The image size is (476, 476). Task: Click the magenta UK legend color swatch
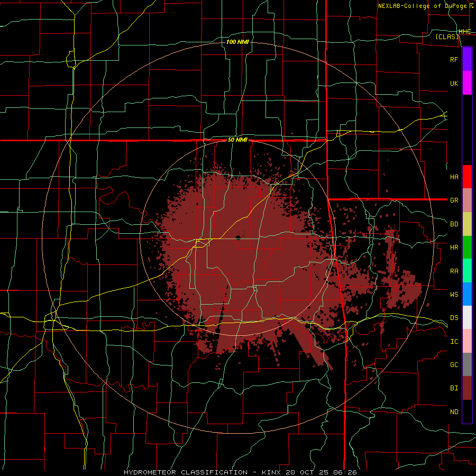pos(467,83)
